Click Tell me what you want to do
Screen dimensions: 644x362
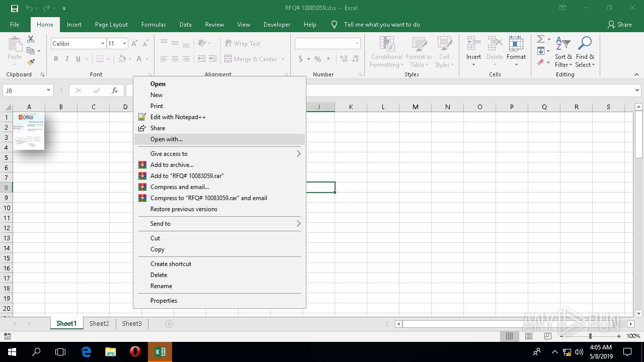click(x=381, y=25)
